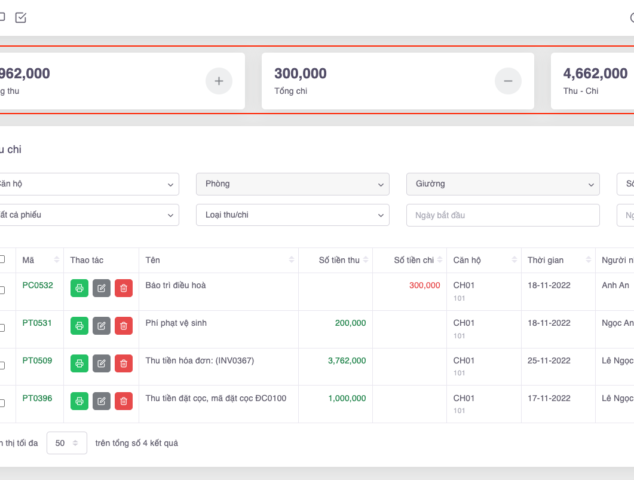The image size is (634, 480).
Task: Check the box for row PC0532
Action: click(x=2, y=286)
